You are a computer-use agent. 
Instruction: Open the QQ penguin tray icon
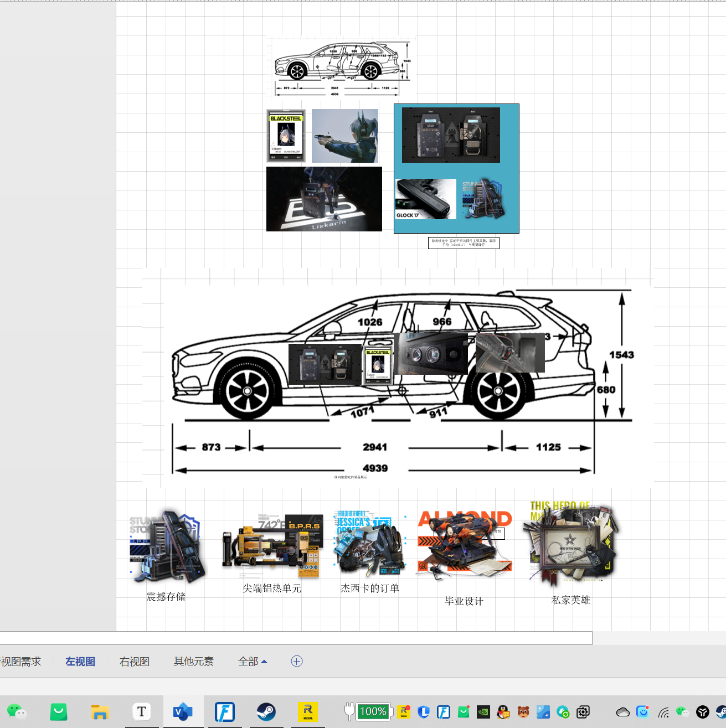[503, 712]
